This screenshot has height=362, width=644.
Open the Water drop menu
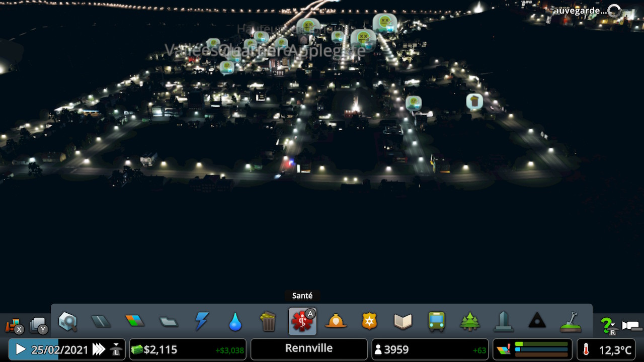click(235, 322)
